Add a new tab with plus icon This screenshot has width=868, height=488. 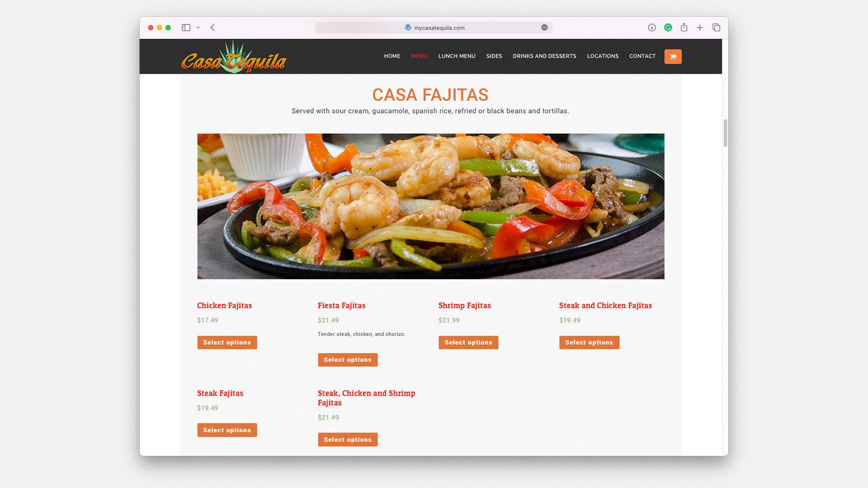tap(699, 28)
